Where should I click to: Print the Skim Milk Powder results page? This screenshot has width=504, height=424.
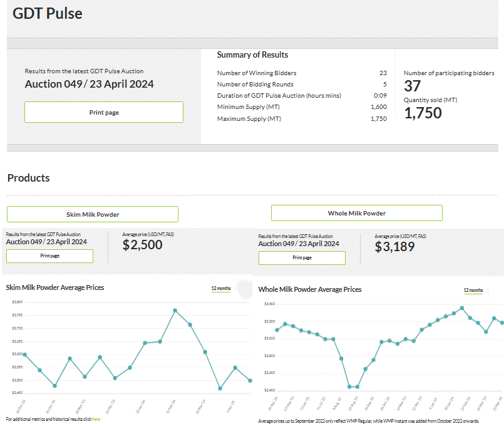tap(50, 256)
